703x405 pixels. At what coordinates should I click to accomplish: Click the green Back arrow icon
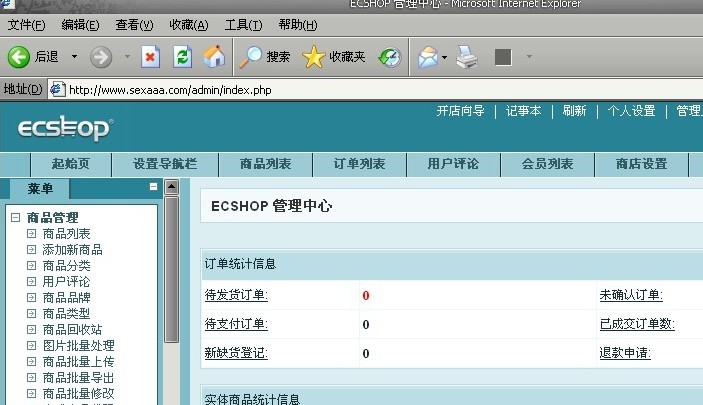tap(18, 57)
